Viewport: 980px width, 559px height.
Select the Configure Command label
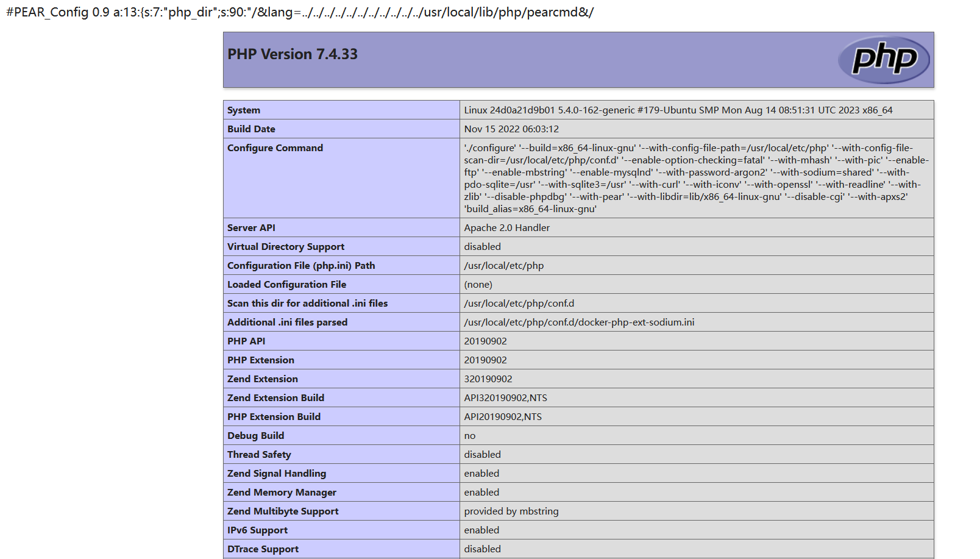275,148
